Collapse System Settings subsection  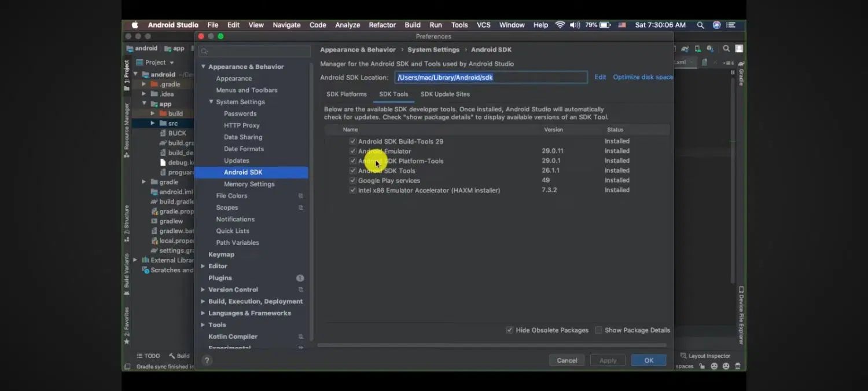(211, 102)
